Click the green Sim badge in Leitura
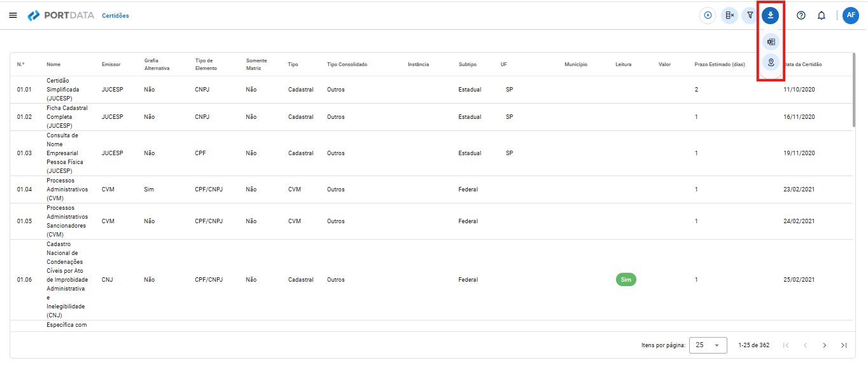Screen dimensions: 868x379 point(626,280)
